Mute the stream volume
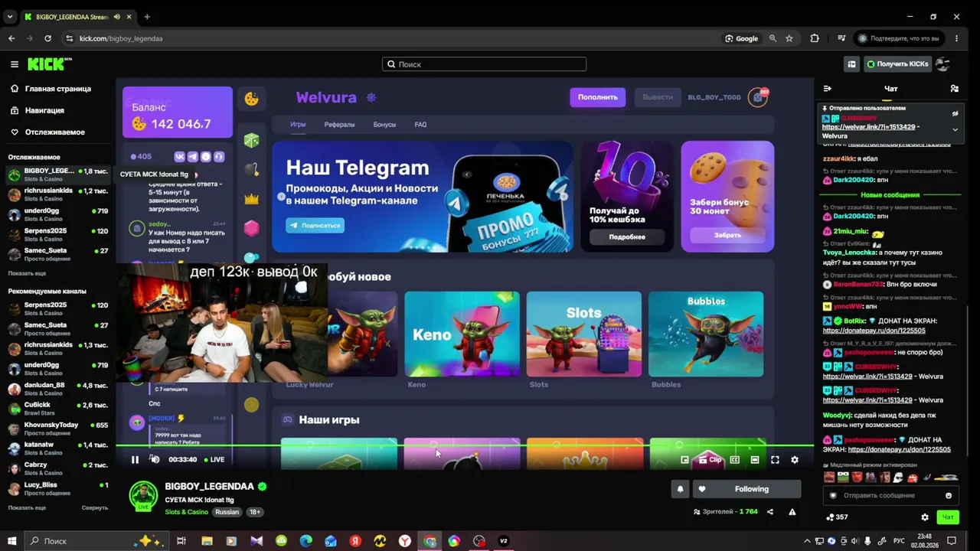Screen dimensions: 980x551 coord(155,459)
